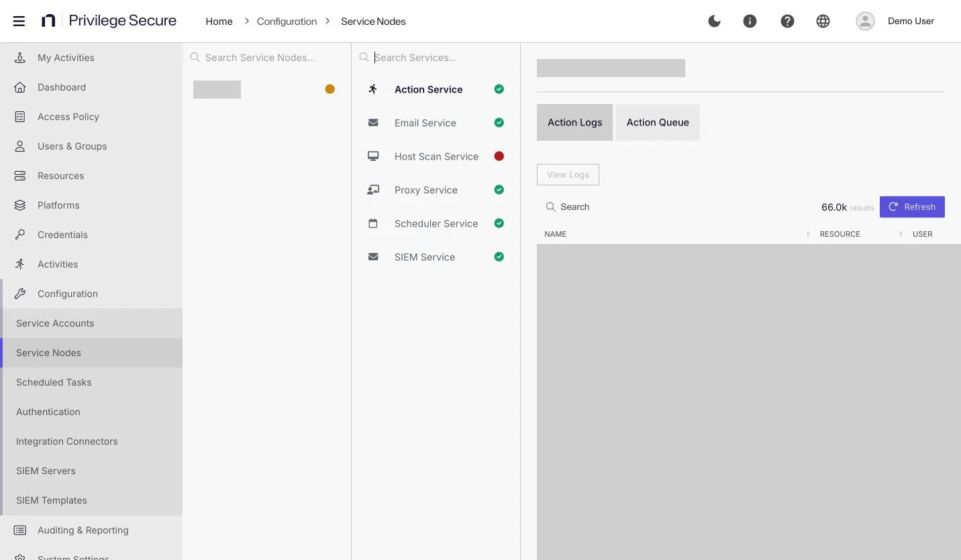Viewport: 961px width, 560px height.
Task: Open the info icon in header
Action: [x=750, y=21]
